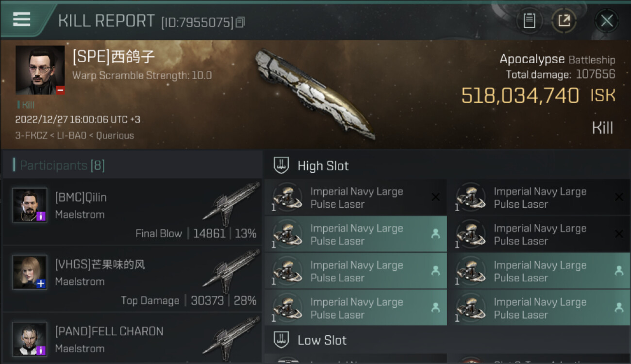Click the Maelstrom ship icon beside Qilin
Screen dimensions: 631x364
tap(231, 203)
